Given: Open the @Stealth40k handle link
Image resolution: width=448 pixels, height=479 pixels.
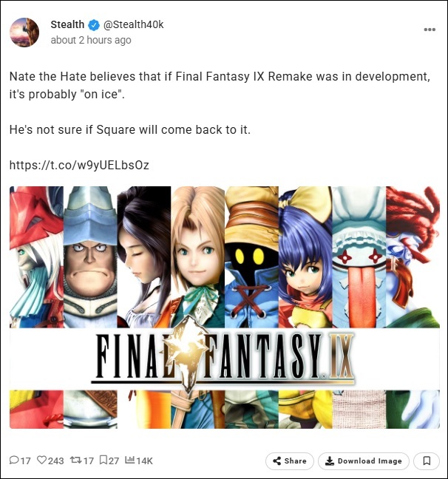Looking at the screenshot, I should (x=134, y=24).
